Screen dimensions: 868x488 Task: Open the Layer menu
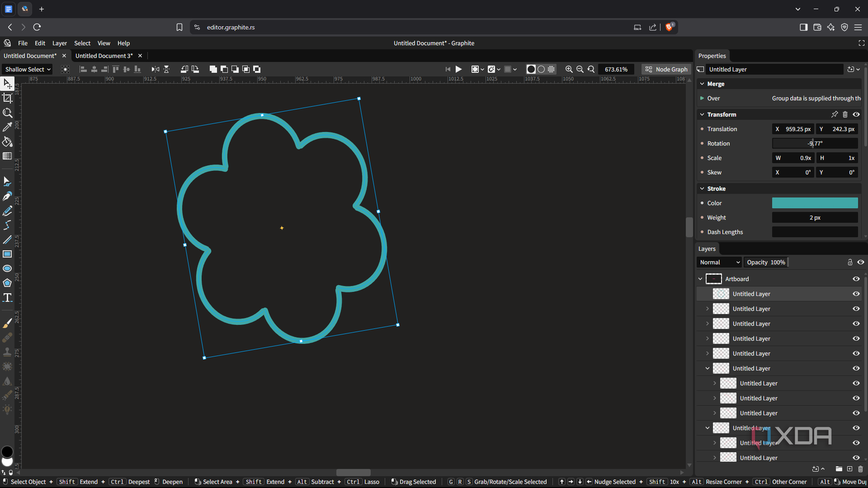[60, 43]
